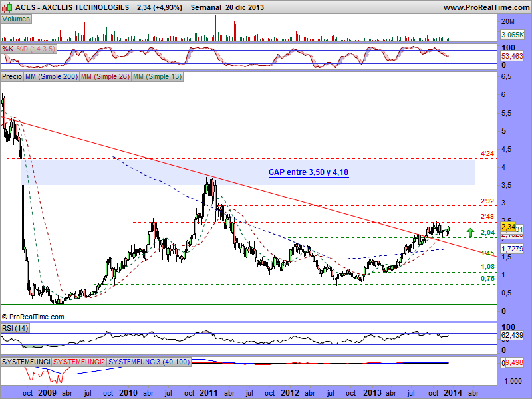Click MM (Simple 200) moving average label
The image size is (532, 399).
[52, 76]
